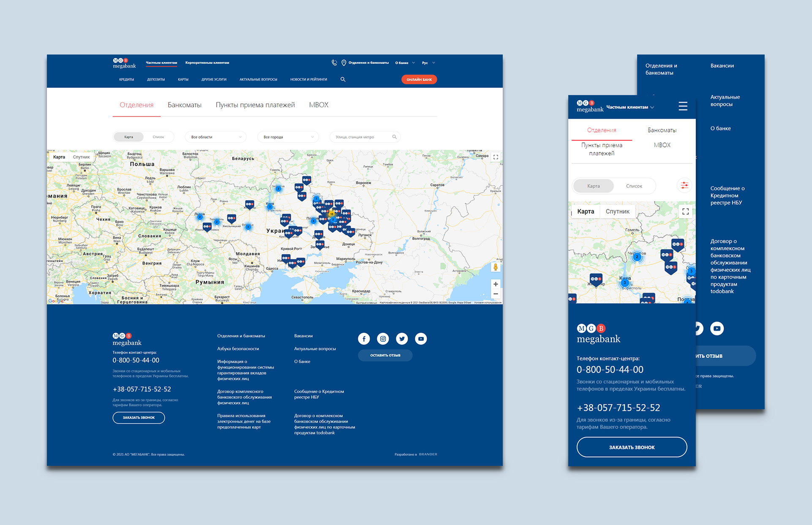Click the ОНЛАЙН БАНК button
Screen dimensions: 812x525
coord(419,79)
